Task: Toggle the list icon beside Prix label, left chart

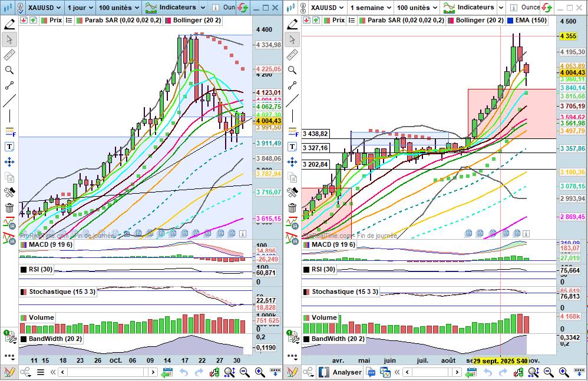Action: pyautogui.click(x=70, y=20)
